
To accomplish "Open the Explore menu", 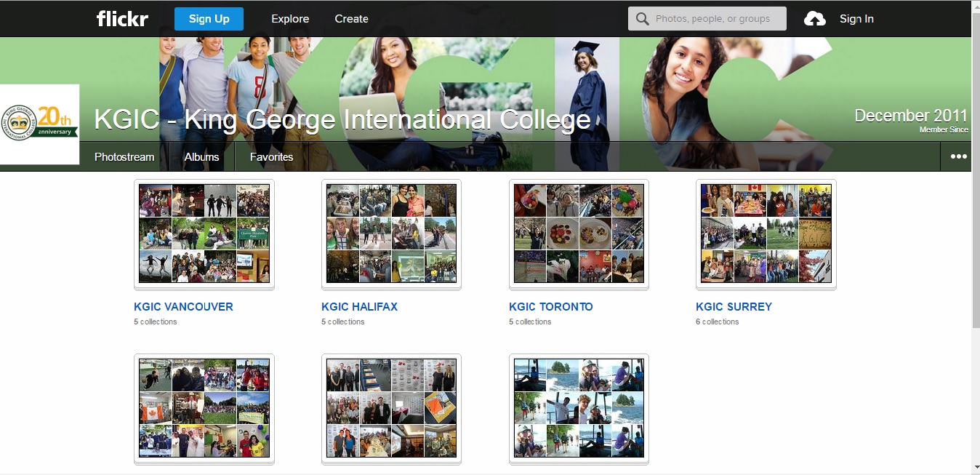I will tap(290, 19).
